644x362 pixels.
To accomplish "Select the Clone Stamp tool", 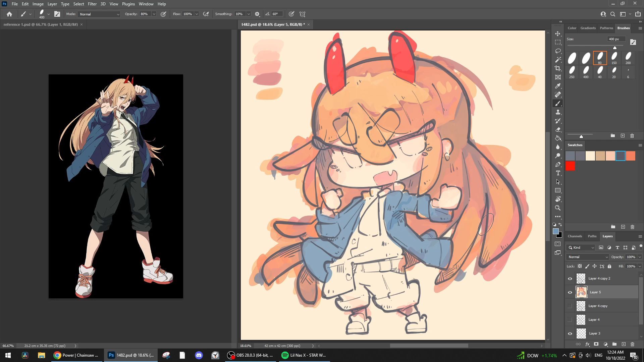I will (x=558, y=112).
